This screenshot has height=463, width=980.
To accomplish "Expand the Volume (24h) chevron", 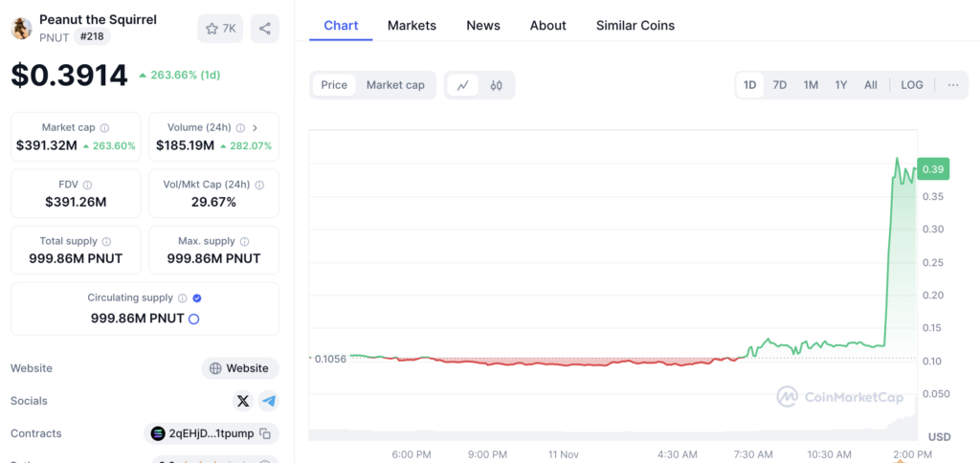I will click(x=255, y=128).
